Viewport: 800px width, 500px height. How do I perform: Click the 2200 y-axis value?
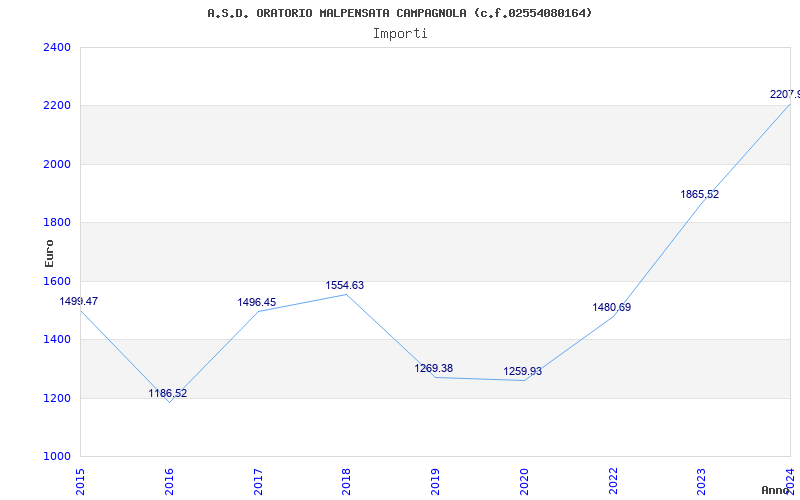click(x=57, y=106)
